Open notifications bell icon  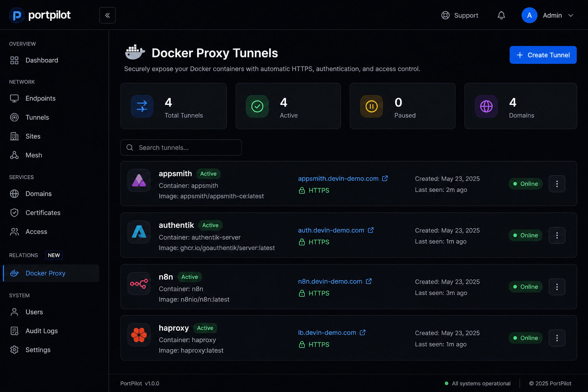point(501,15)
